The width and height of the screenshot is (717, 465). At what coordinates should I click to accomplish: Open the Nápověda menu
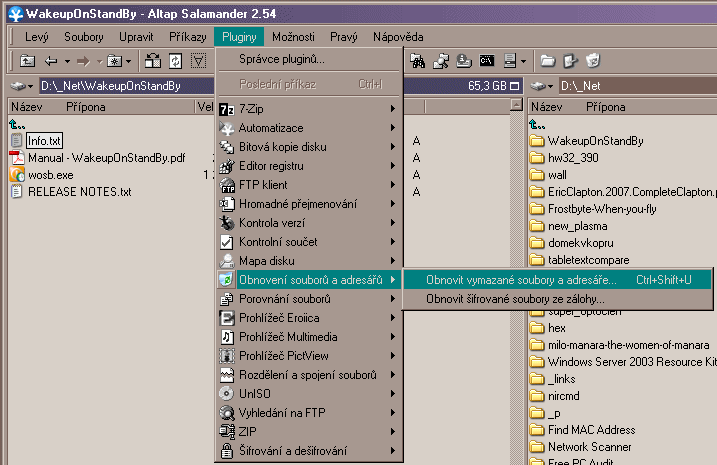398,37
